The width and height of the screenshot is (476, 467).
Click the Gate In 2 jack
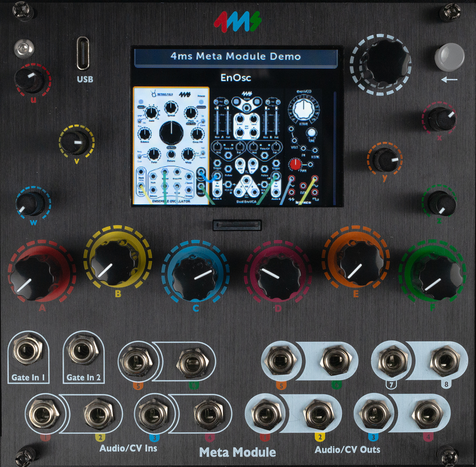coord(83,350)
